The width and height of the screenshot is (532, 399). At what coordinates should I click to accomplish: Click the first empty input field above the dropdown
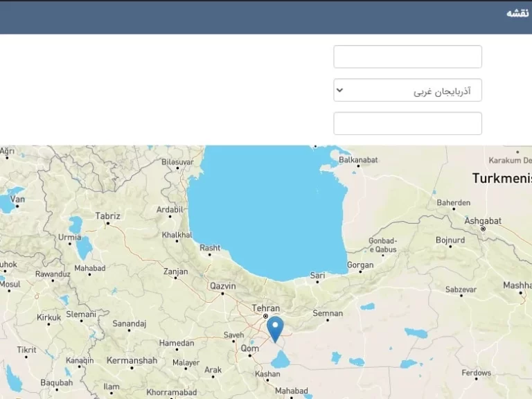point(407,57)
